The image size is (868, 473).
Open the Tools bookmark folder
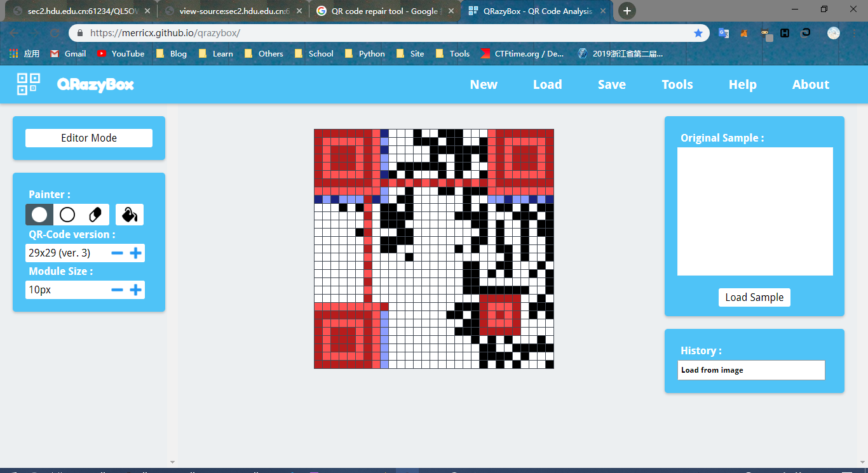(x=452, y=54)
